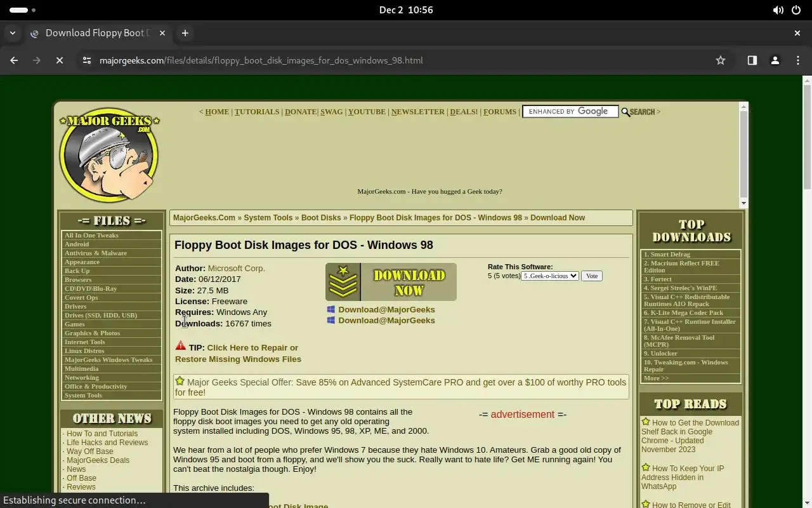Click Boot Disks breadcrumb link
The height and width of the screenshot is (508, 812).
[321, 218]
